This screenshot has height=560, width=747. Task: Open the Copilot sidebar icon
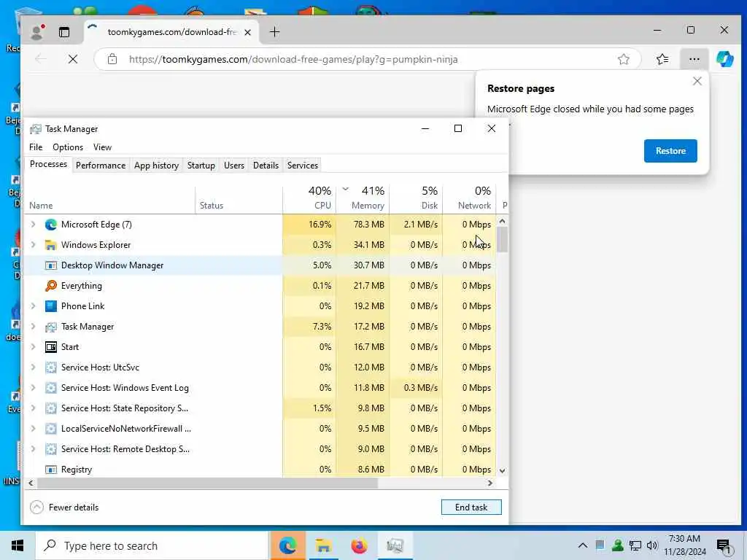724,59
